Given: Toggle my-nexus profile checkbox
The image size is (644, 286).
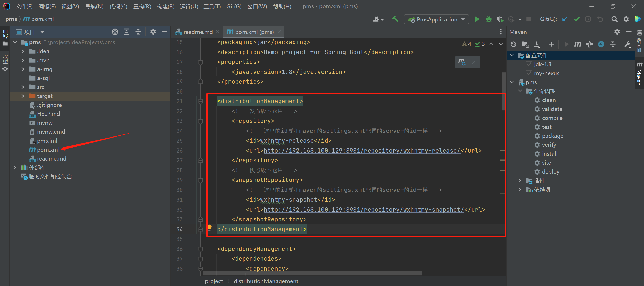Looking at the screenshot, I should coord(529,73).
